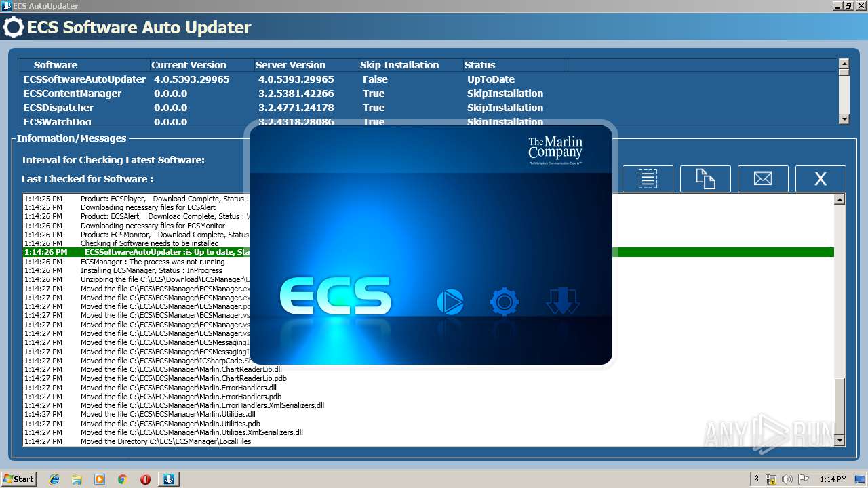Click 'Last Checked for Software' label

point(87,179)
